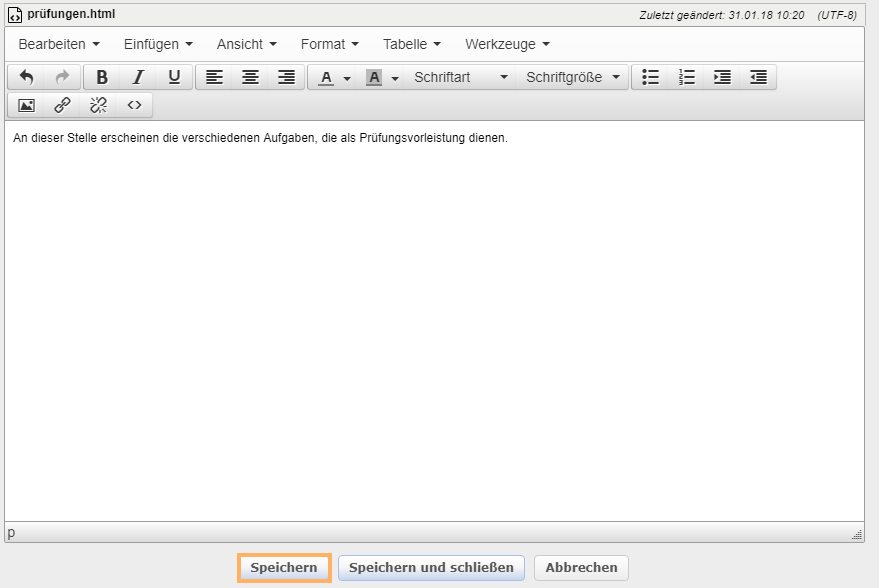Expand the text color dropdown arrow
This screenshot has height=588, width=879.
coord(348,77)
